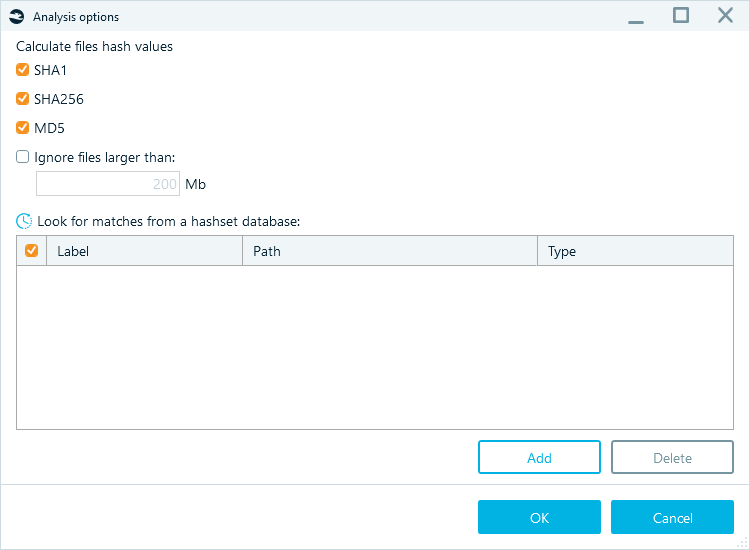Image resolution: width=750 pixels, height=550 pixels.
Task: Click the application logo icon in title bar
Action: tap(17, 17)
